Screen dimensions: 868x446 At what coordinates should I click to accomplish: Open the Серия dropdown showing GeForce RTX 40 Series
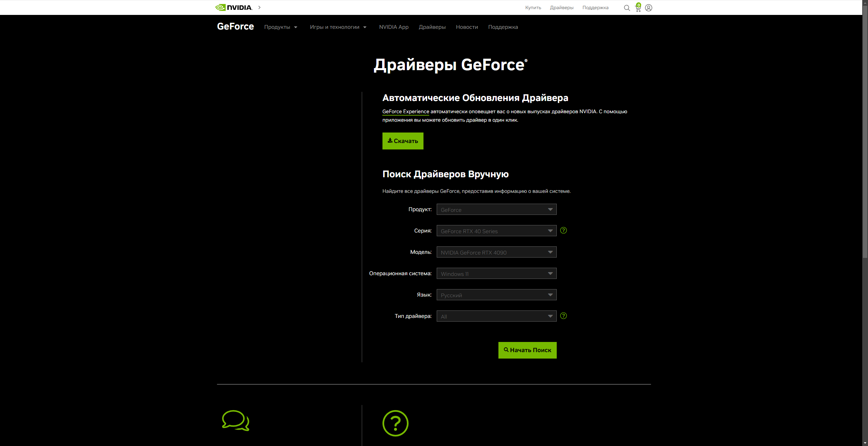[x=496, y=231]
